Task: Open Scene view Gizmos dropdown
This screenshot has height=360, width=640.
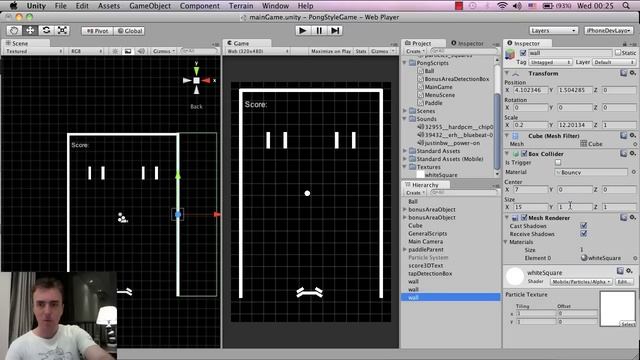Action: click(x=164, y=51)
